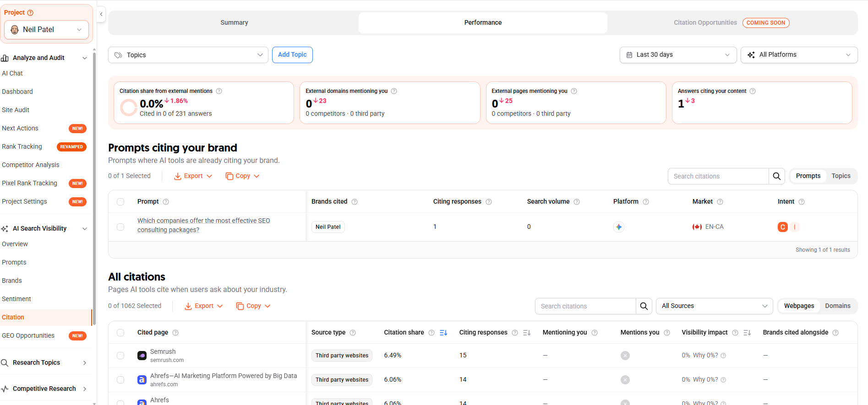Sort by Citation share column icon
868x405 pixels.
tap(443, 333)
